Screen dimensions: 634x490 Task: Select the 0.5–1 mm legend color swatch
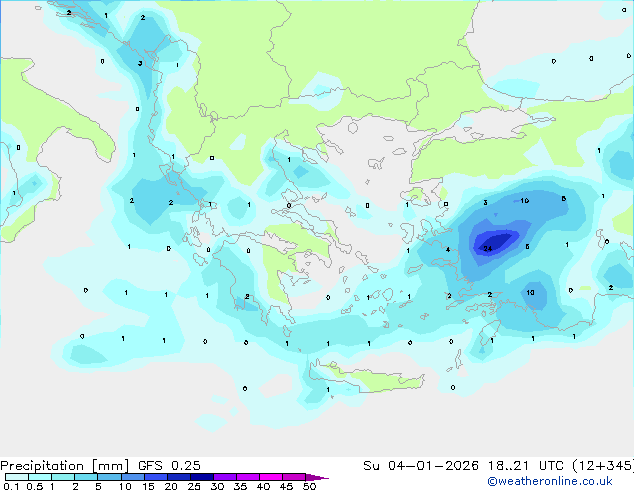40,477
